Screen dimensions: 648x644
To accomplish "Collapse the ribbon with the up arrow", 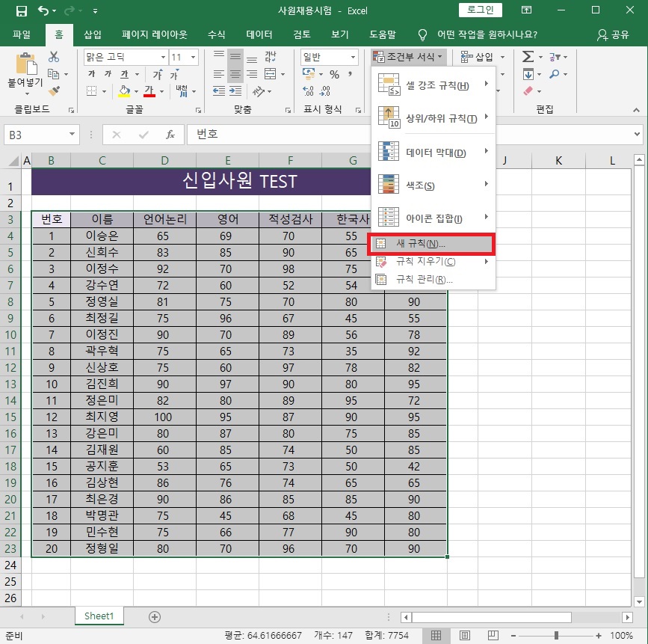I will pyautogui.click(x=637, y=110).
